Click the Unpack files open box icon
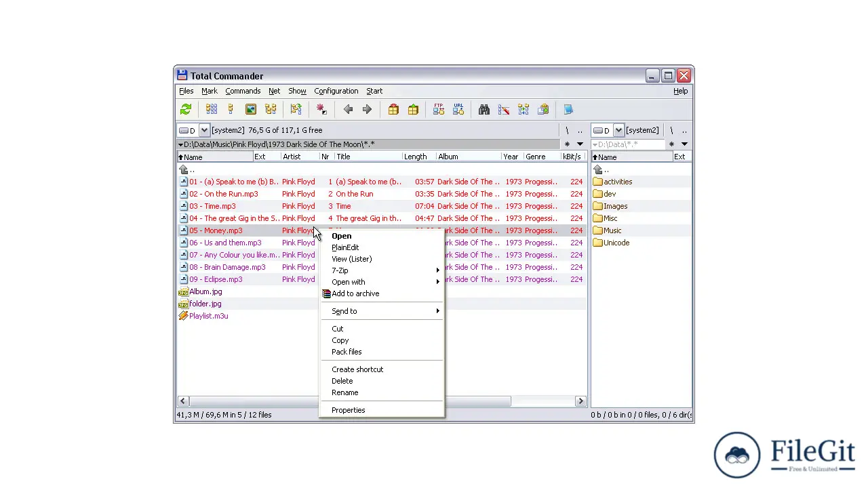This screenshot has height=488, width=868. 413,109
